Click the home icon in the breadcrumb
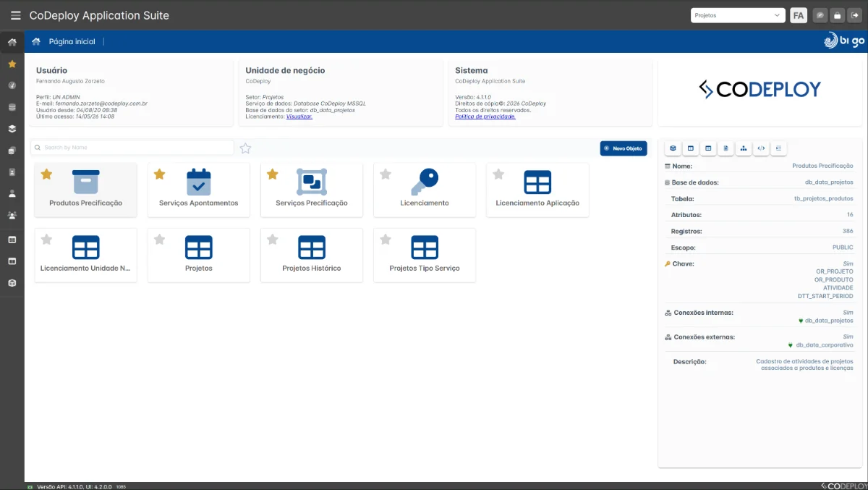Image resolution: width=868 pixels, height=490 pixels. click(x=36, y=41)
